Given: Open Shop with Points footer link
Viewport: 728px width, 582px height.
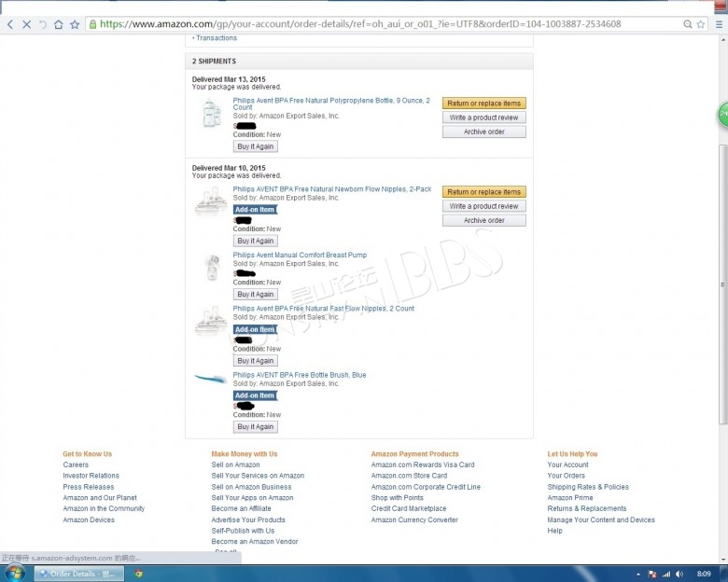Looking at the screenshot, I should [397, 497].
